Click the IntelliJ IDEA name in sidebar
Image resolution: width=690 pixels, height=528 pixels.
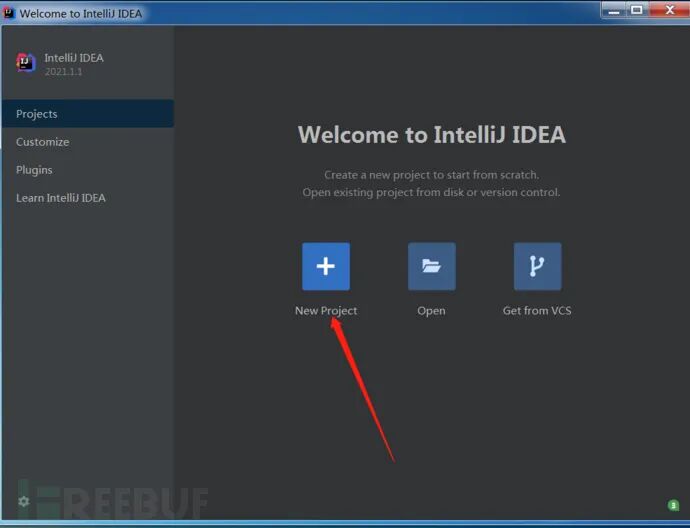tap(74, 58)
